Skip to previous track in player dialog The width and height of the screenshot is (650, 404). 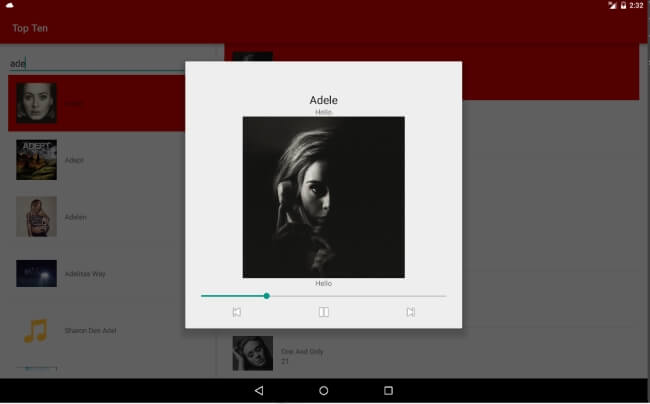pos(237,312)
